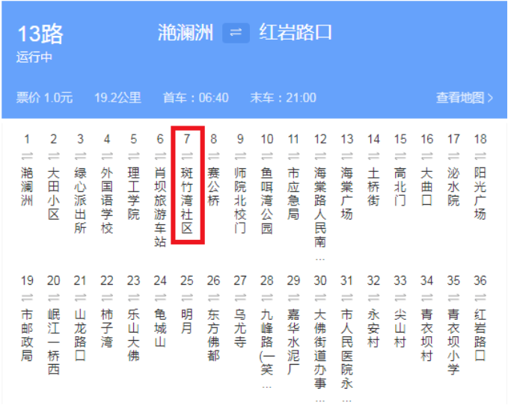Select stop 4 外国语学校

[107, 200]
